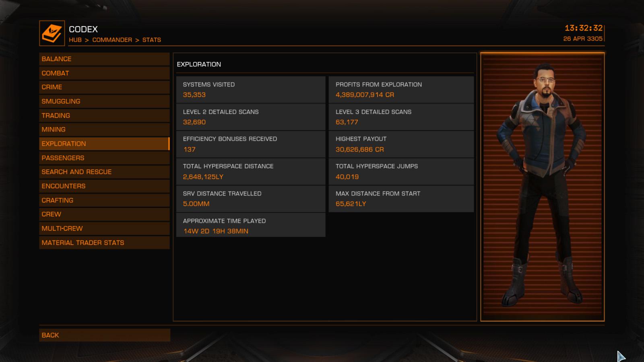Open the Balance stats category
Viewport: 644px width, 362px height.
pyautogui.click(x=104, y=59)
